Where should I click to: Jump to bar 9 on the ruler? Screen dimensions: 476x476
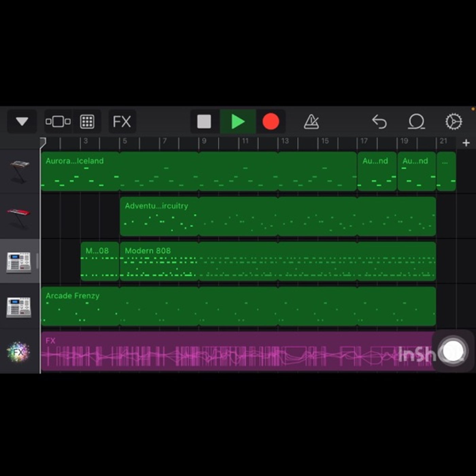tap(204, 141)
